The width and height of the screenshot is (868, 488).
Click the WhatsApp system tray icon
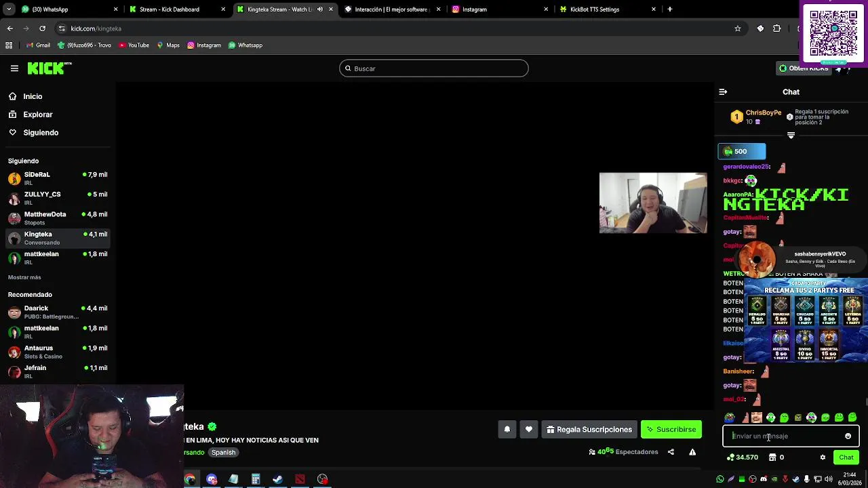[x=720, y=479]
